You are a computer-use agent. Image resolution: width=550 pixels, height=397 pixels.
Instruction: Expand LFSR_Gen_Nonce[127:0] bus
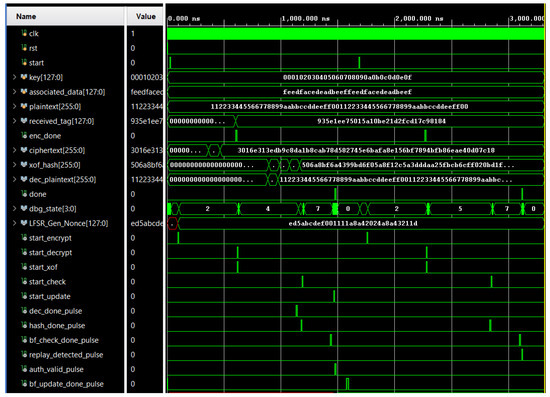click(14, 223)
